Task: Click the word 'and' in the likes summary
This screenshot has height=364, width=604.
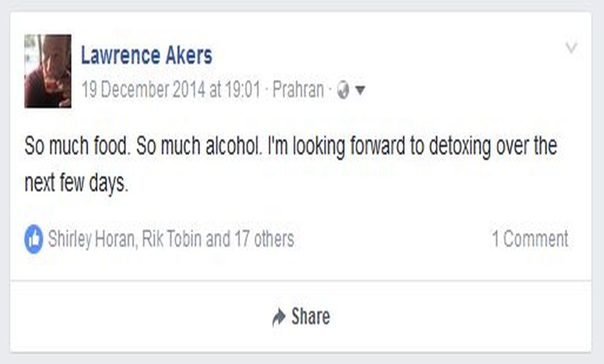Action: click(x=218, y=239)
